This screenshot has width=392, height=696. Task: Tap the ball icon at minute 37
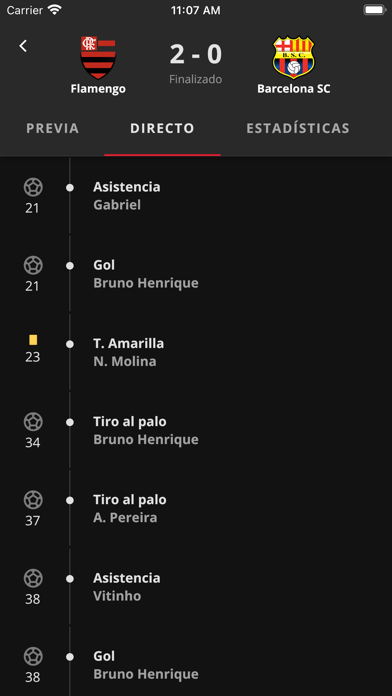coord(33,500)
